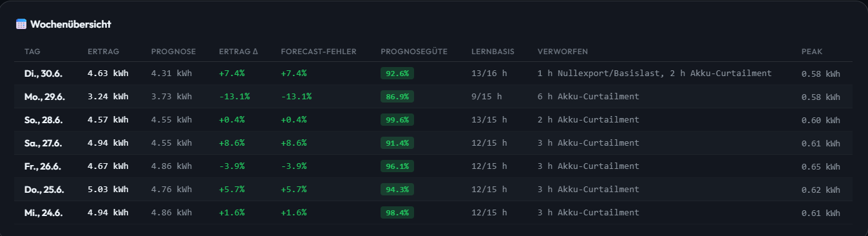Open the So., 28.6. entry
Viewport: 868px width, 236px height.
[433, 120]
